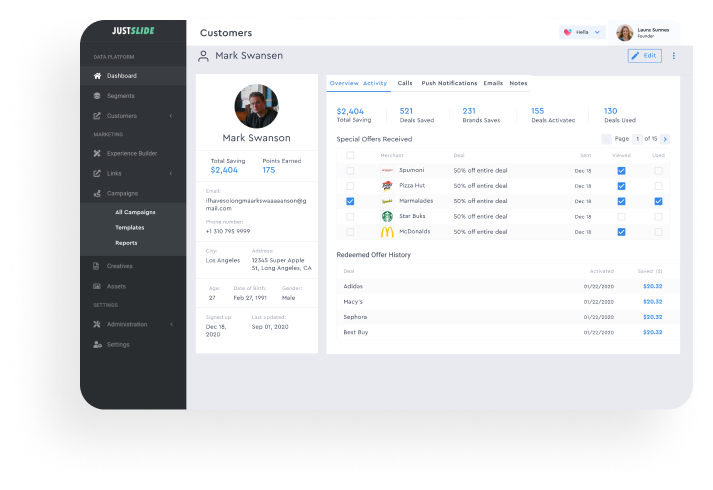
Task: Open the Hello dropdown in header
Action: coord(582,32)
